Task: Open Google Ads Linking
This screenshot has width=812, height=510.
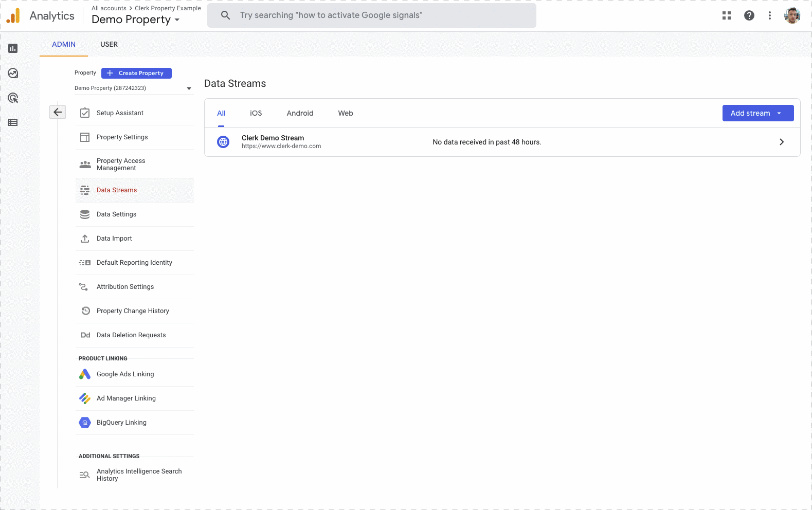Action: (125, 374)
